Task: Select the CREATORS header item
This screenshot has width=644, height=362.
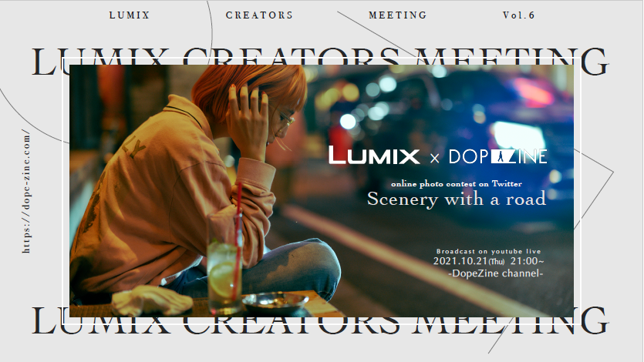Action: tap(259, 15)
